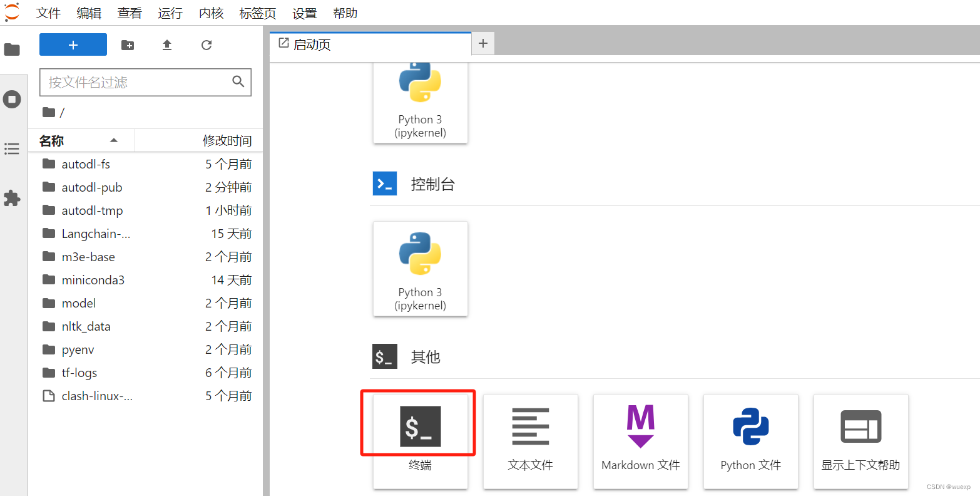Click the blue + new launcher button
Image resolution: width=980 pixels, height=496 pixels.
[x=73, y=44]
